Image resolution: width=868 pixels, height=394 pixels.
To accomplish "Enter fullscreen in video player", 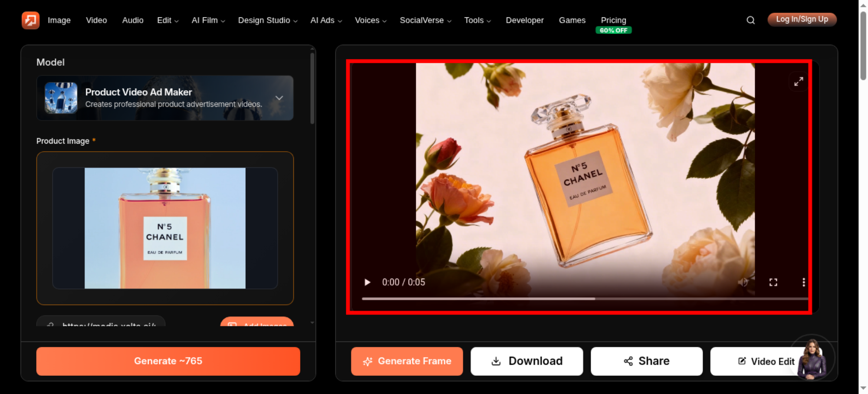I will [x=773, y=282].
